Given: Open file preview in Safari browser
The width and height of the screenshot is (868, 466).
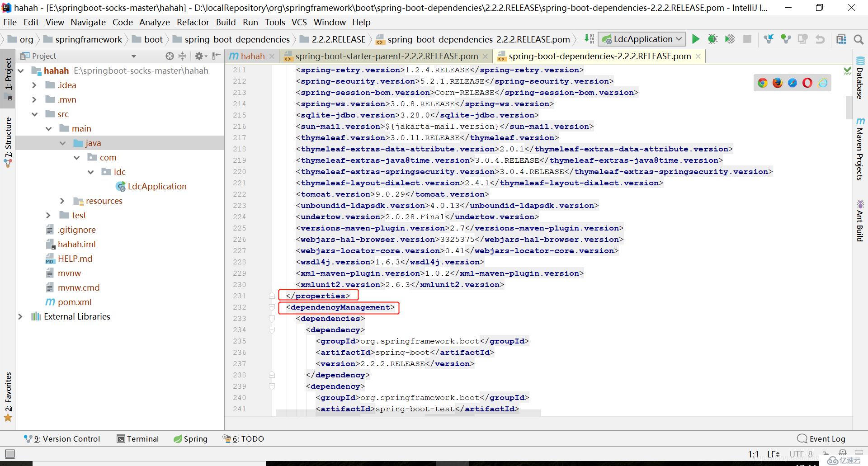Looking at the screenshot, I should pyautogui.click(x=793, y=83).
